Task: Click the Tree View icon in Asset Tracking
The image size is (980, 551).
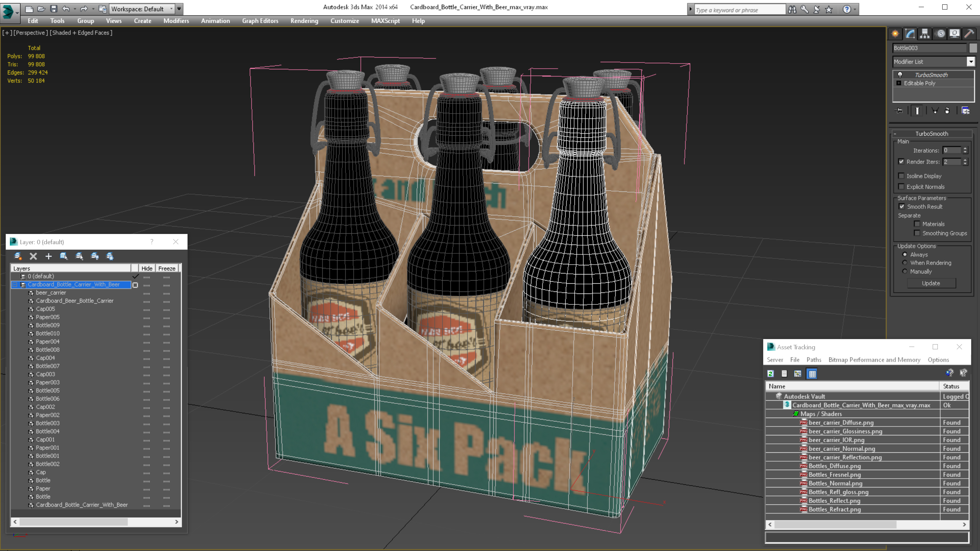Action: tap(798, 374)
